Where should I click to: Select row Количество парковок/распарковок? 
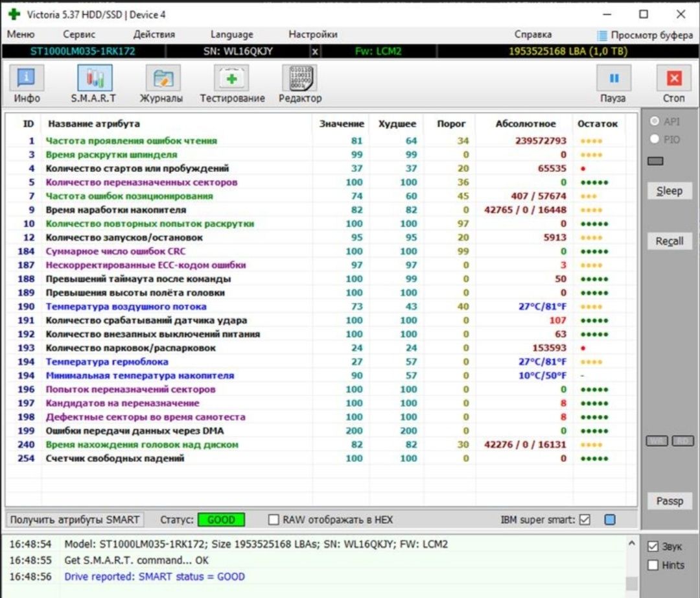(321, 348)
